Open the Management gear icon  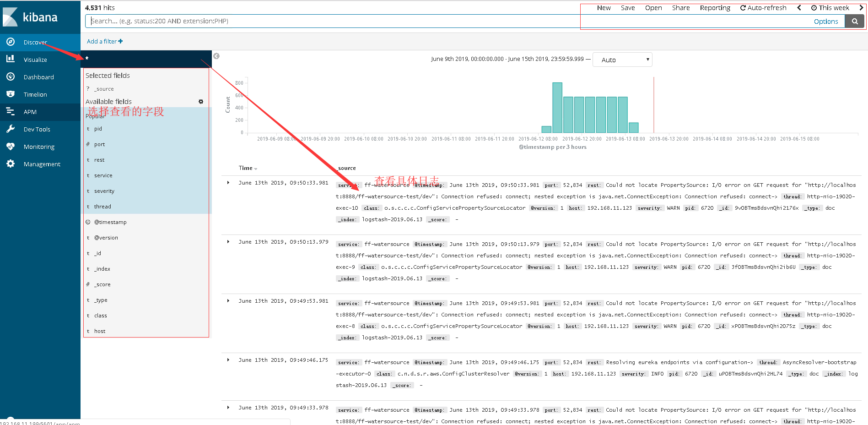[x=11, y=163]
